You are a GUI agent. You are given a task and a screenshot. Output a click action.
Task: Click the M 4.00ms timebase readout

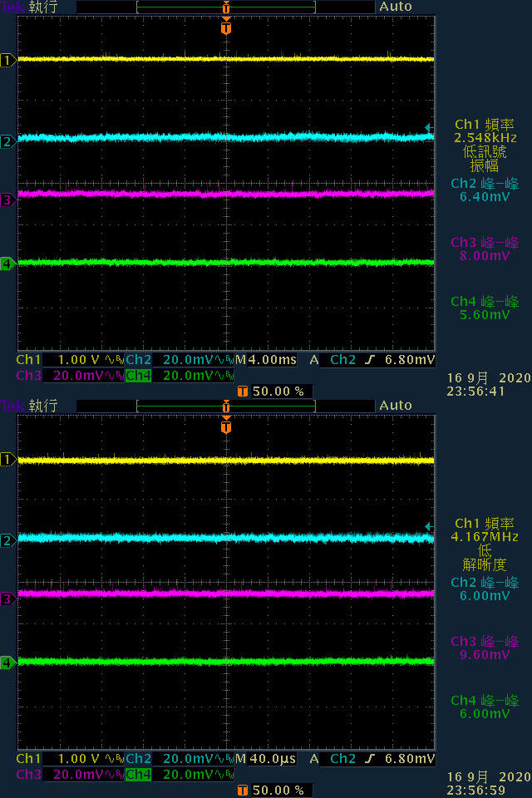266,360
